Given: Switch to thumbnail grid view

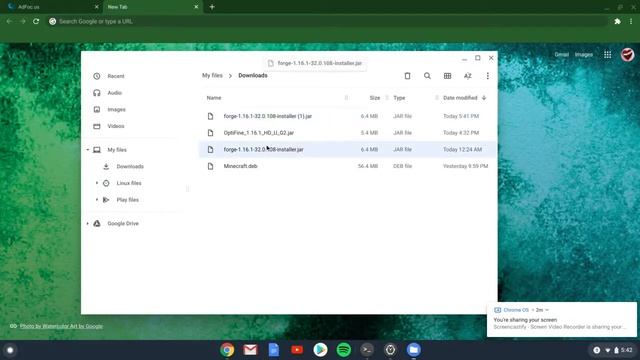Looking at the screenshot, I should tap(447, 76).
